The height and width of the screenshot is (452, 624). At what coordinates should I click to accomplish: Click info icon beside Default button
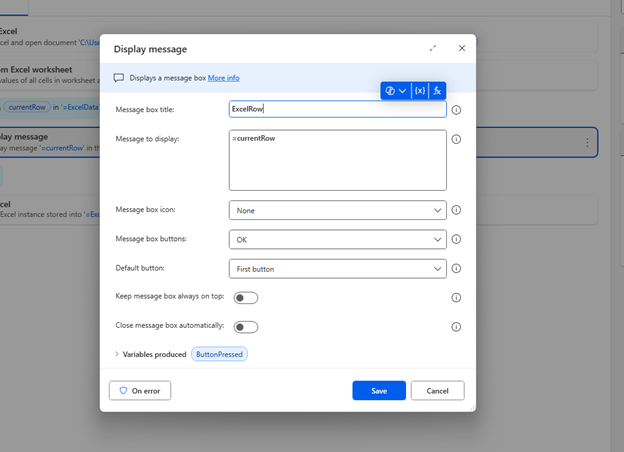pos(456,269)
